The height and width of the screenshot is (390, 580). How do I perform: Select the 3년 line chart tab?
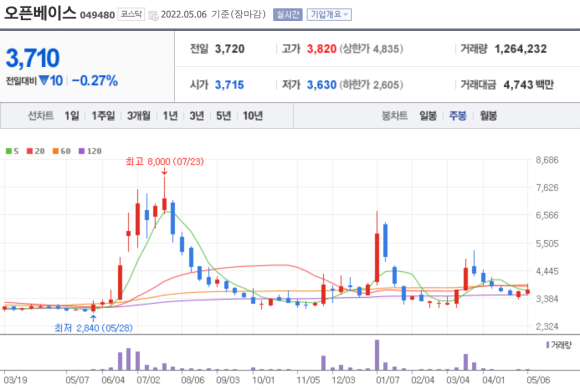[x=197, y=116]
